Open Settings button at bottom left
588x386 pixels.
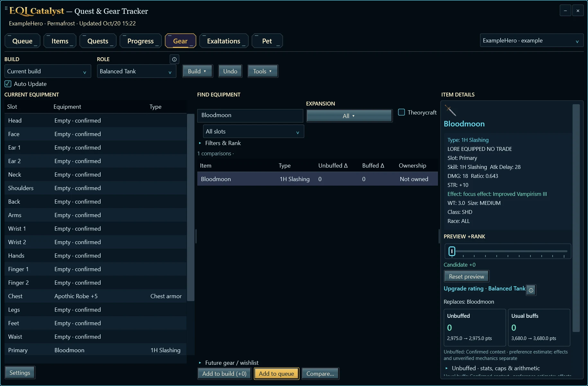point(20,373)
